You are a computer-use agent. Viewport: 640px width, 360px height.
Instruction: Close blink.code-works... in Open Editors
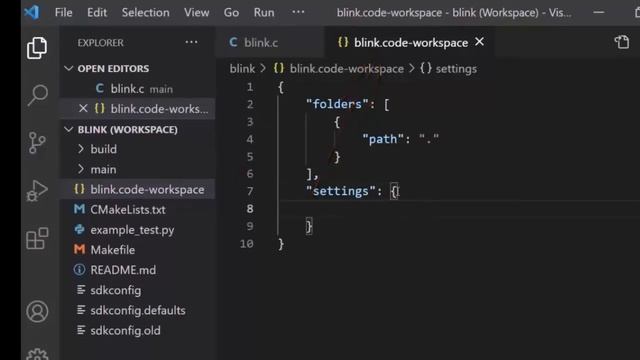pyautogui.click(x=83, y=109)
